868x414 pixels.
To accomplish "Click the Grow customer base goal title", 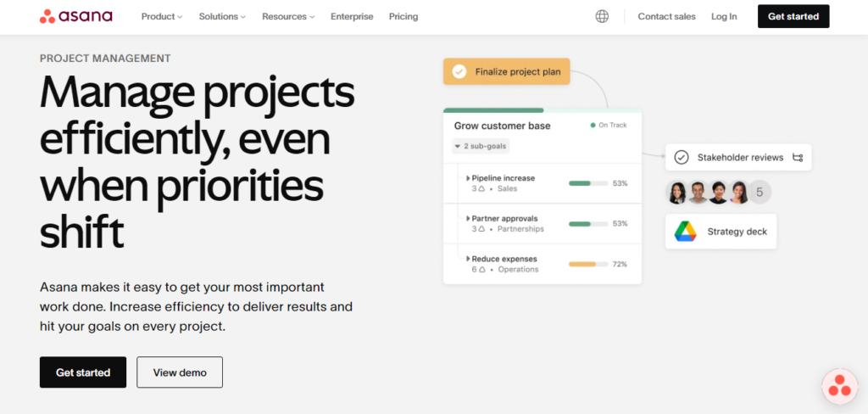I will point(502,126).
